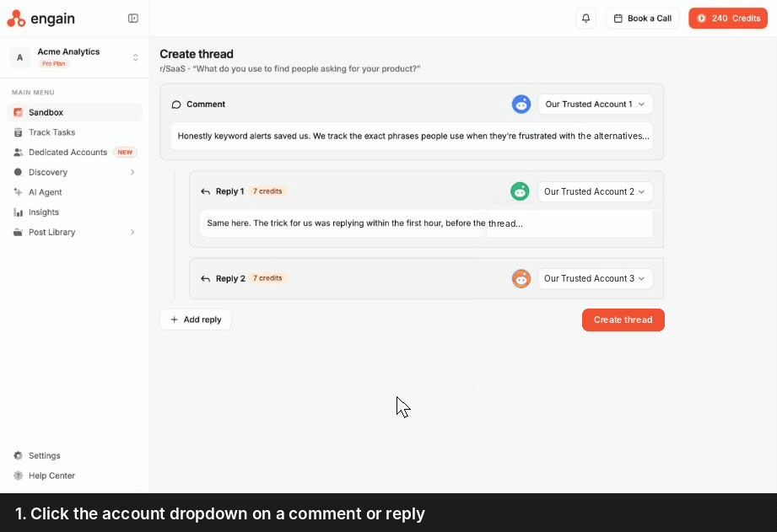Open the Our Trusted Account 2 dropdown
This screenshot has height=532, width=777.
coord(595,191)
